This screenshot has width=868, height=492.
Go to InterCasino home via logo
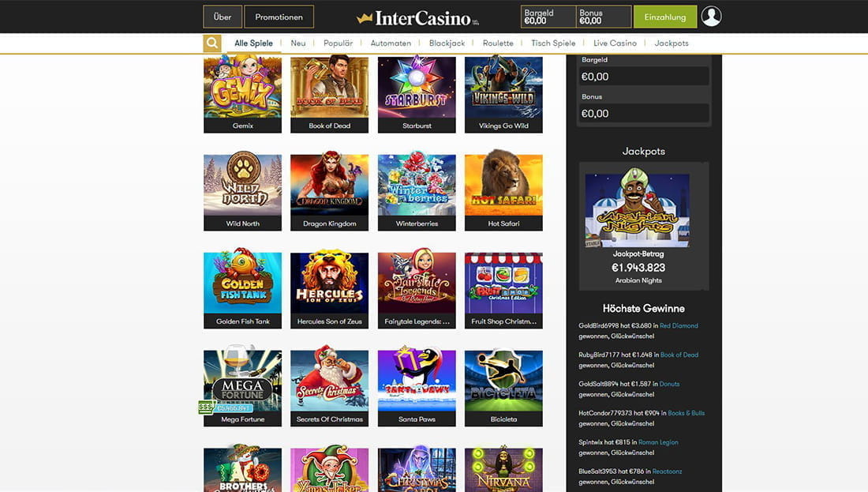(x=417, y=18)
